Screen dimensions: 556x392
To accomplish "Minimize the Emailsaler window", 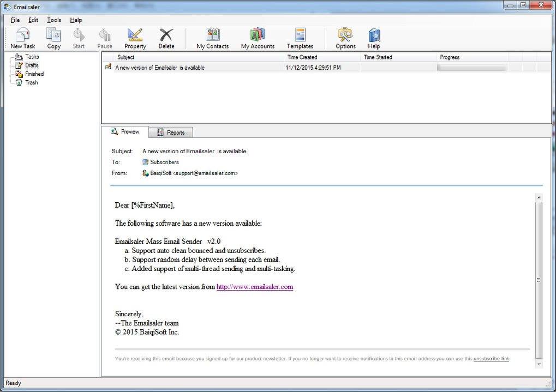I will (511, 5).
